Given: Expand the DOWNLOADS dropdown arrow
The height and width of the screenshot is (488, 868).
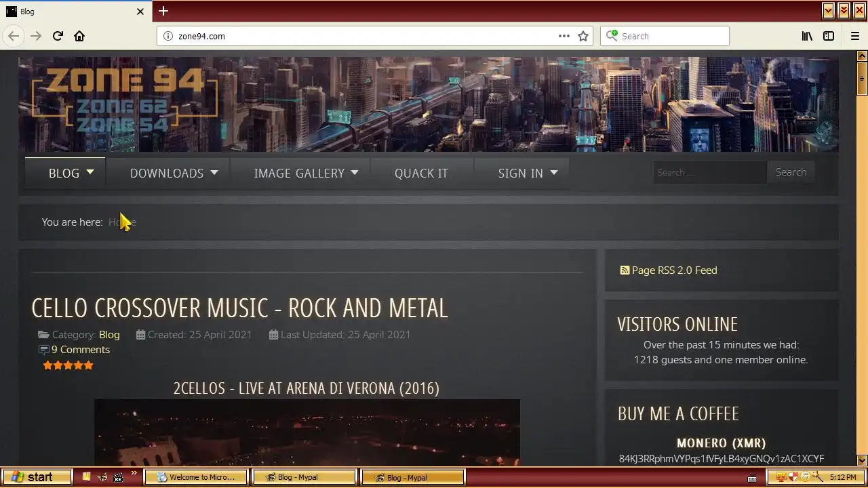Looking at the screenshot, I should pos(214,172).
